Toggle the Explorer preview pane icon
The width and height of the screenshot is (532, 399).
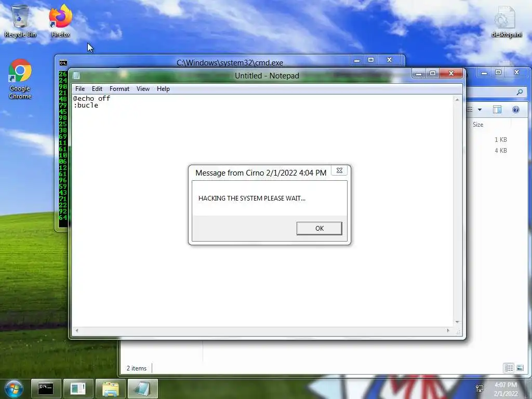[x=497, y=110]
